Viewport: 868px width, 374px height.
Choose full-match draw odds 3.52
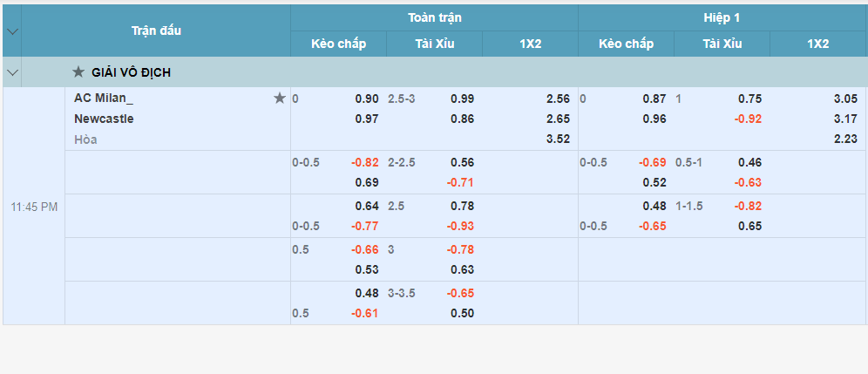[558, 139]
